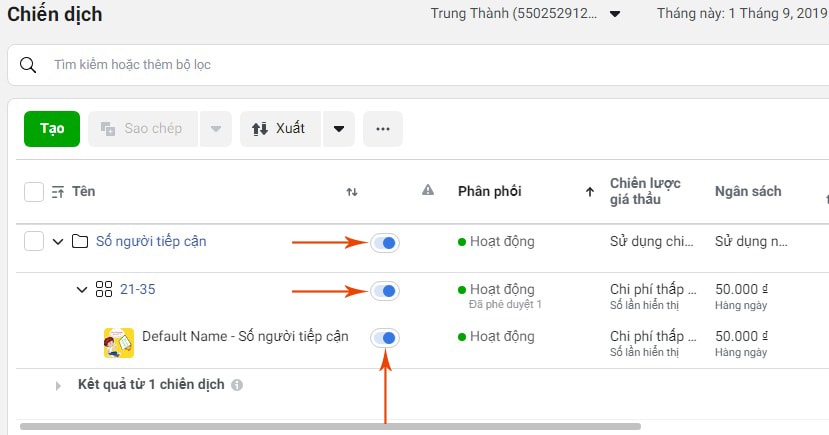Click Sử dụng chi... bid strategy cell
Screen dimensions: 829x435
pyautogui.click(x=651, y=242)
